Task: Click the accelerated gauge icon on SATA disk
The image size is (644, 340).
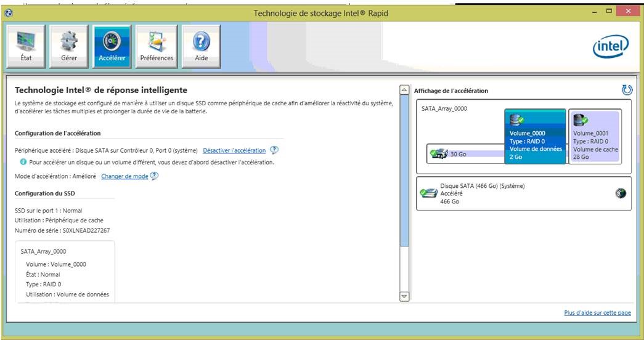Action: coord(621,193)
